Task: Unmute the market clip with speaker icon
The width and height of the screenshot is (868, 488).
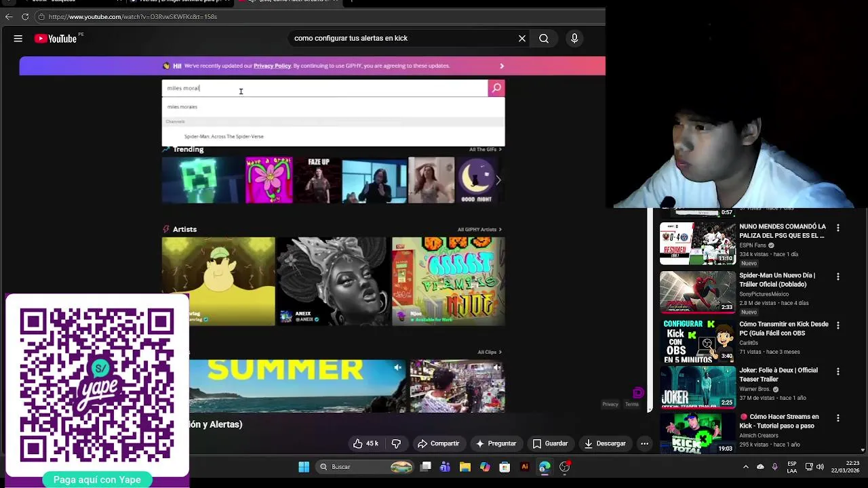Action: 497,368
